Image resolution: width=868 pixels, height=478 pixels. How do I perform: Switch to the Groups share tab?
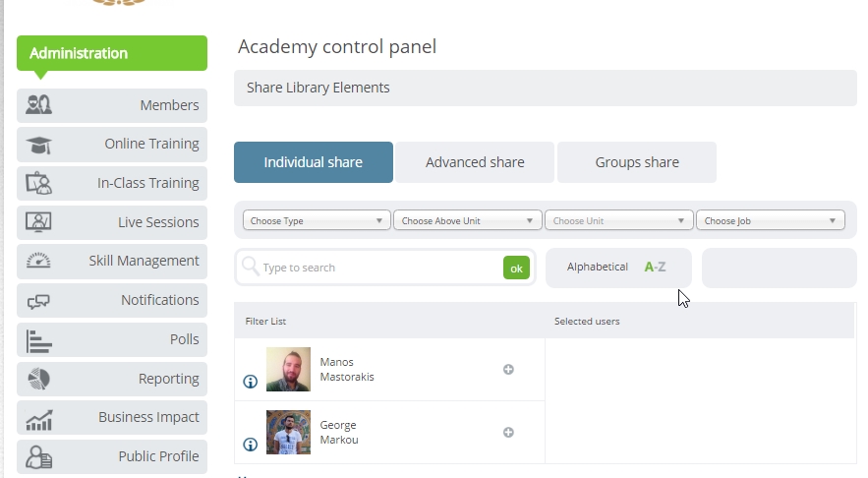(637, 162)
